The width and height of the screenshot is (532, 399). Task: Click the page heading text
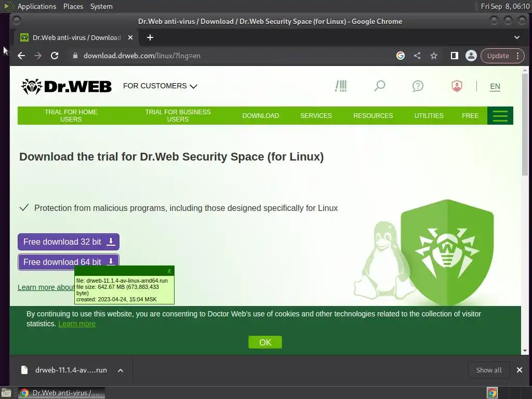(x=171, y=157)
